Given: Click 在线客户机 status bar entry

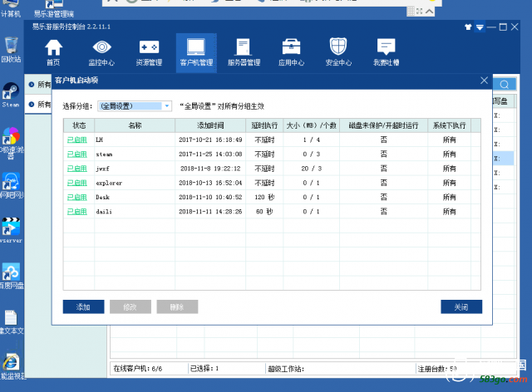Looking at the screenshot, I should (x=138, y=369).
